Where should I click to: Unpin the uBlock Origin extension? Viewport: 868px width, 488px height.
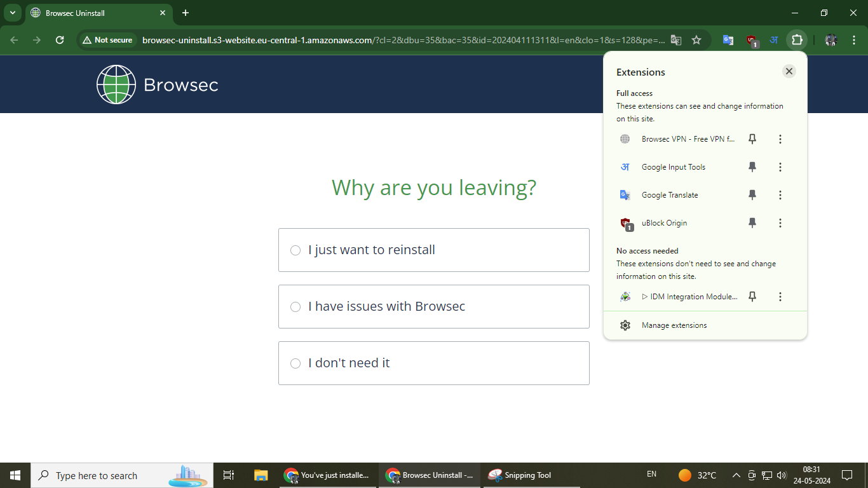pyautogui.click(x=752, y=223)
